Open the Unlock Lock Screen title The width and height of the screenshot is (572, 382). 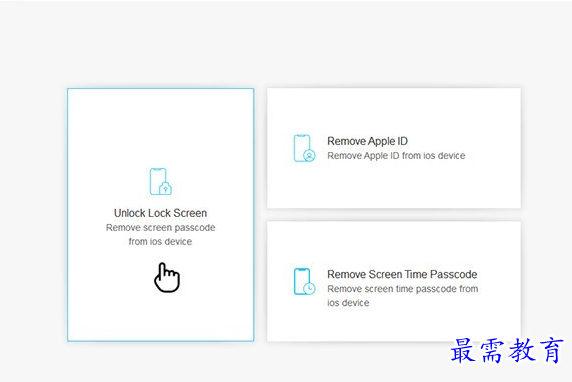(x=161, y=213)
